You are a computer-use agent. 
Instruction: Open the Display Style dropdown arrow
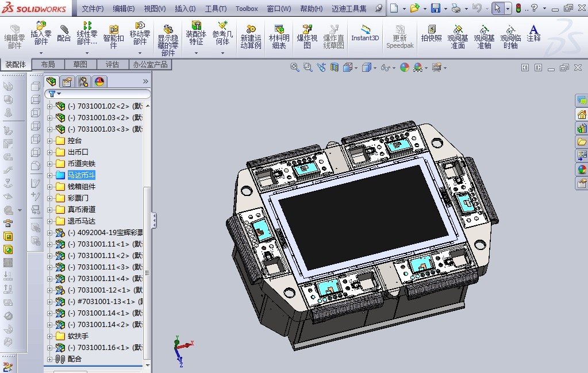pos(375,67)
